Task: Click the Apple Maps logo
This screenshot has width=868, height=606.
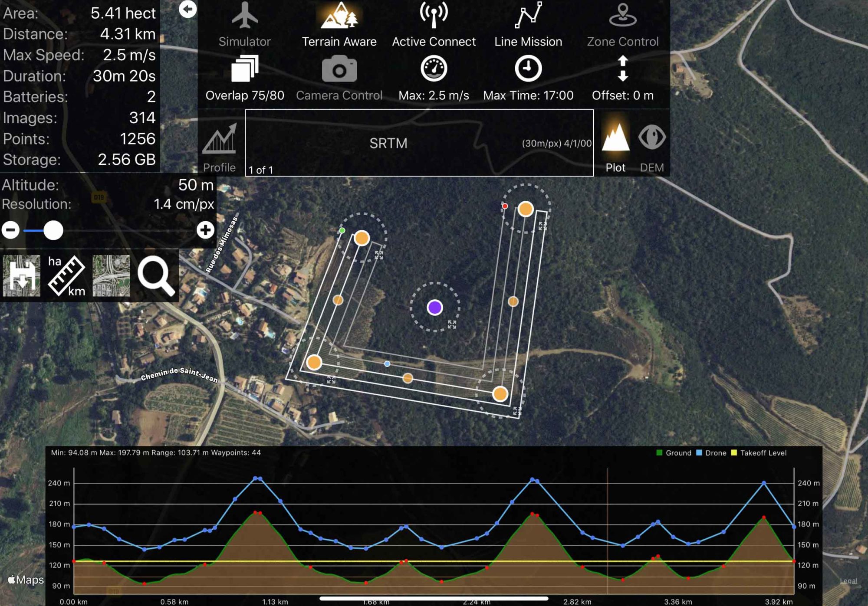Action: (26, 580)
